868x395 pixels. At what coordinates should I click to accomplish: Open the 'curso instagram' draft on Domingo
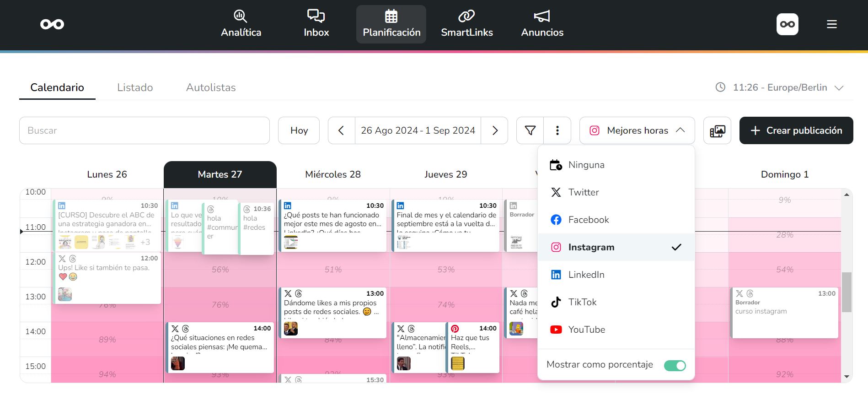pos(784,313)
